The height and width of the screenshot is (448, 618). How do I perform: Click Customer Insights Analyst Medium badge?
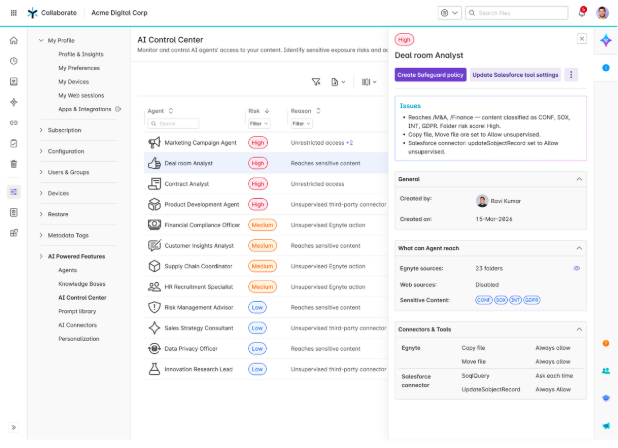pos(262,245)
